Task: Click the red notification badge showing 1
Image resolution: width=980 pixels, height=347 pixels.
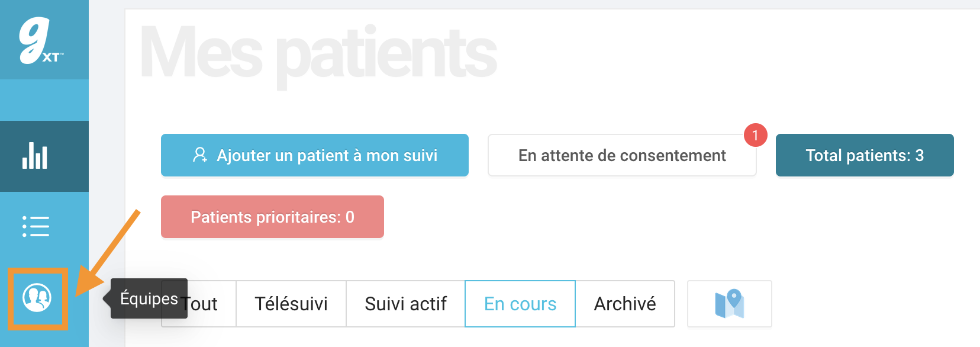Action: pyautogui.click(x=755, y=135)
